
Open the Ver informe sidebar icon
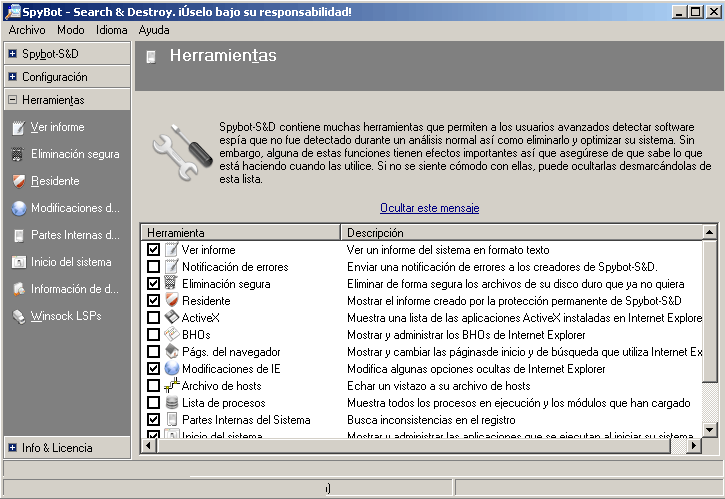pos(18,128)
